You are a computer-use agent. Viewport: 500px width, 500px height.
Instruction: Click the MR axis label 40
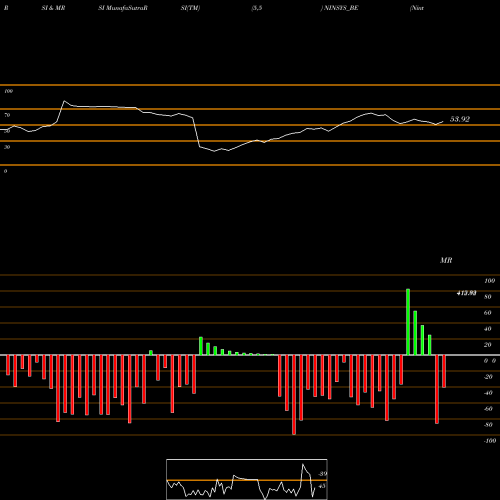pos(488,329)
